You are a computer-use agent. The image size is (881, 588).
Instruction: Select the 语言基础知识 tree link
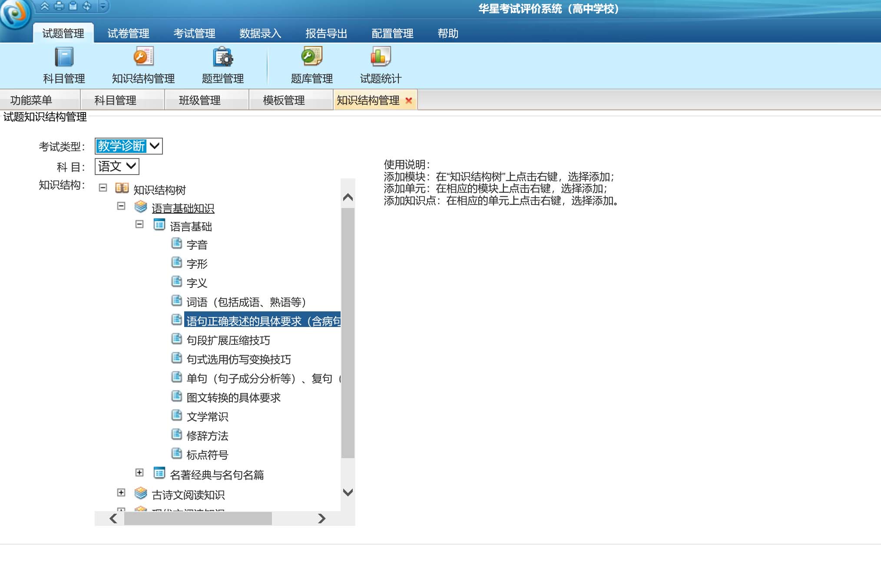183,208
